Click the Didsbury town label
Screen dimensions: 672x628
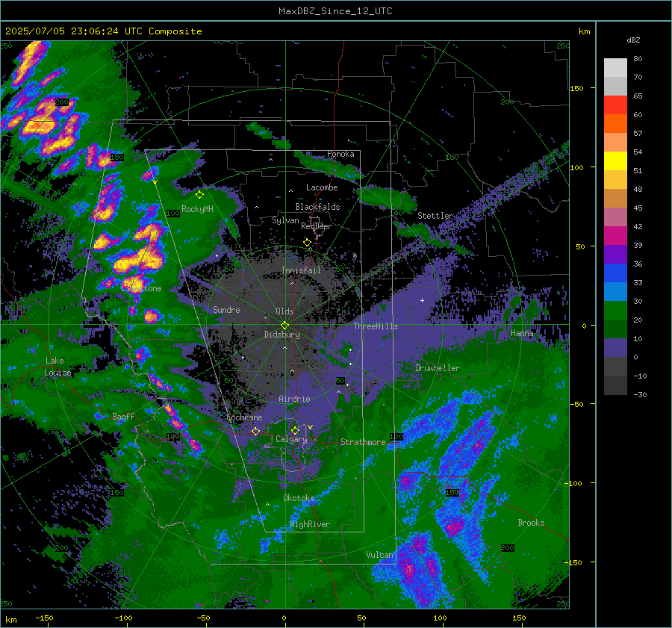tap(282, 335)
